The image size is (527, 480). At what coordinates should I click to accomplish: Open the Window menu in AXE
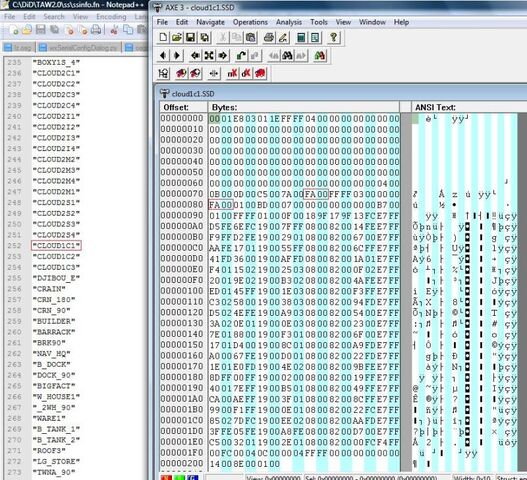(372, 22)
